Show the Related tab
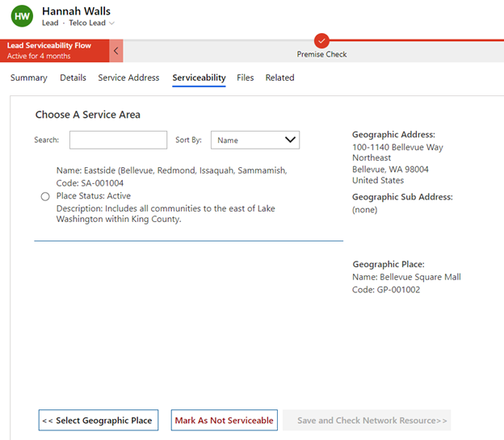This screenshot has height=440, width=504. [x=279, y=78]
